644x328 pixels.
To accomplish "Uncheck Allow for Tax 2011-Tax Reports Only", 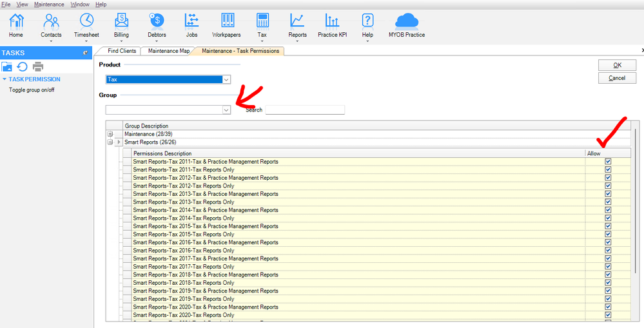I will coord(608,169).
